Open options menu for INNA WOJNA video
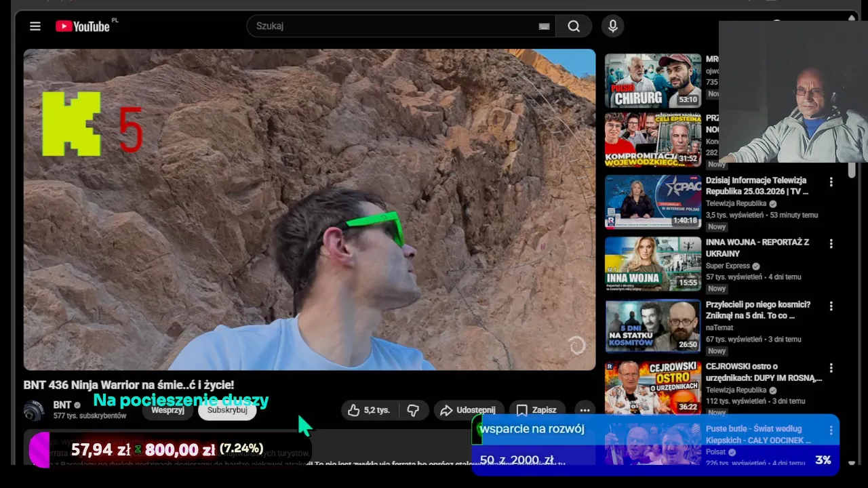The width and height of the screenshot is (868, 488). coord(831,243)
